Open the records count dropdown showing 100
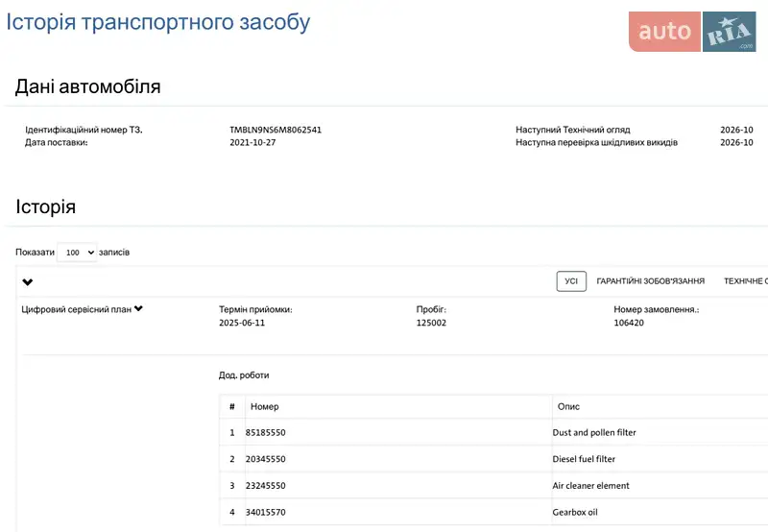The width and height of the screenshot is (768, 532). 77,253
